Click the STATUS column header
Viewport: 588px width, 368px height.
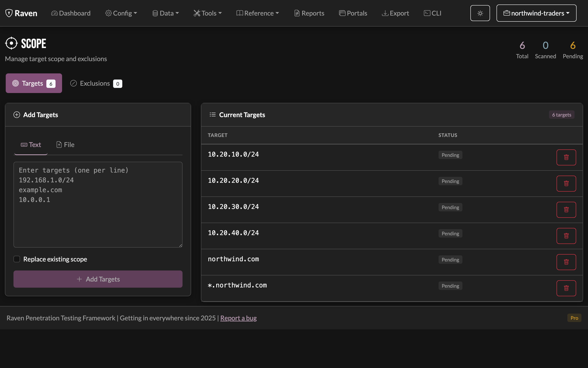(448, 135)
